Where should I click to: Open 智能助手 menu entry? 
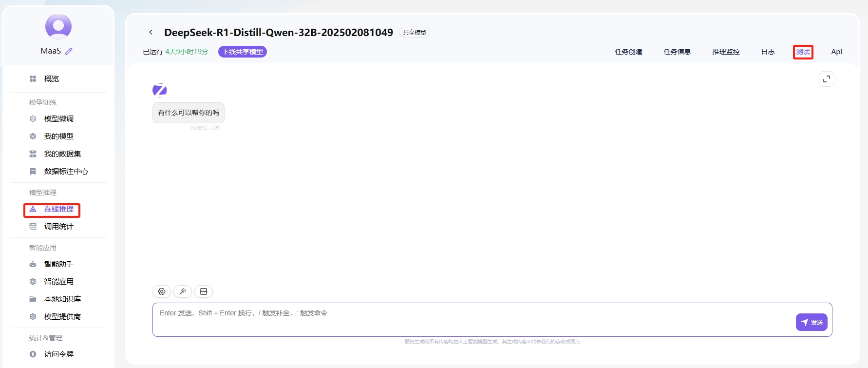59,264
